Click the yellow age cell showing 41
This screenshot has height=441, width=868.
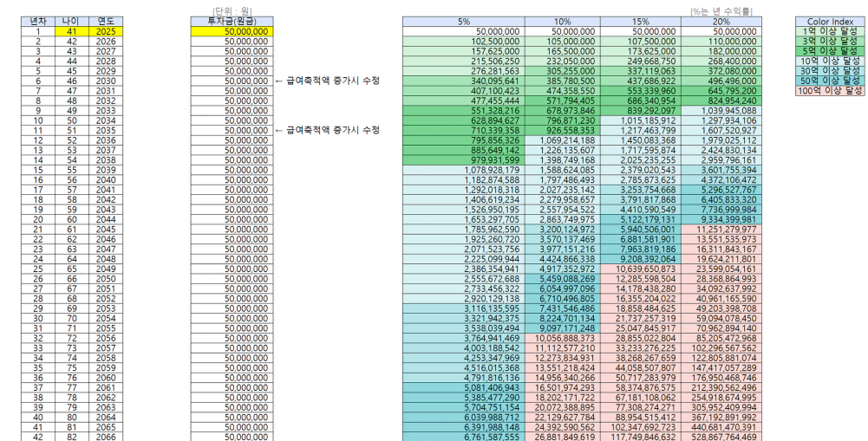pyautogui.click(x=71, y=31)
